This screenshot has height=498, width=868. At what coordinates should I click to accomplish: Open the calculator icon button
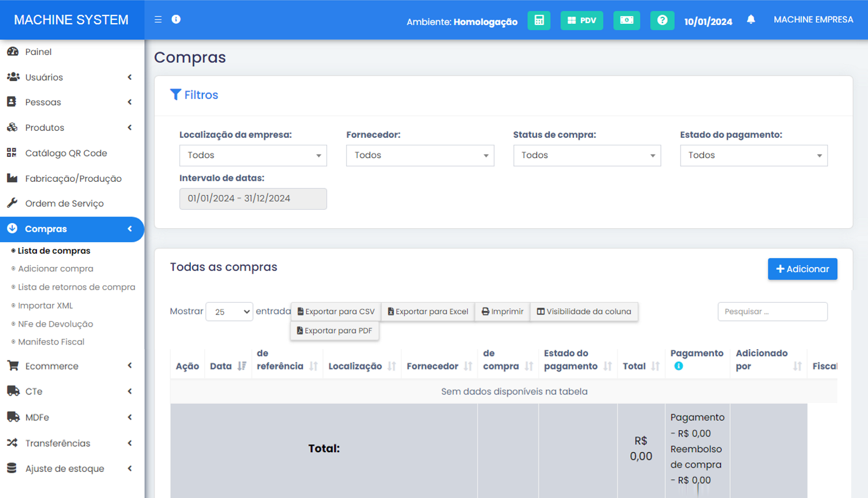(x=539, y=20)
